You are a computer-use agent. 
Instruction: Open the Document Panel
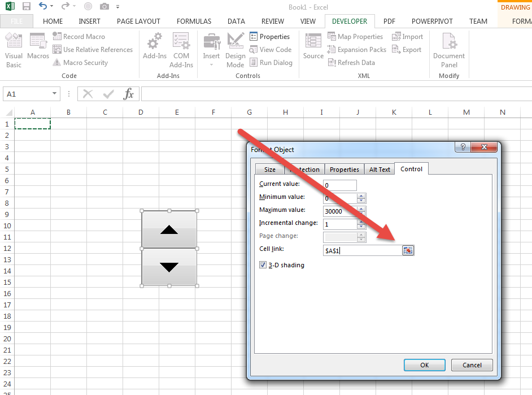[449, 49]
